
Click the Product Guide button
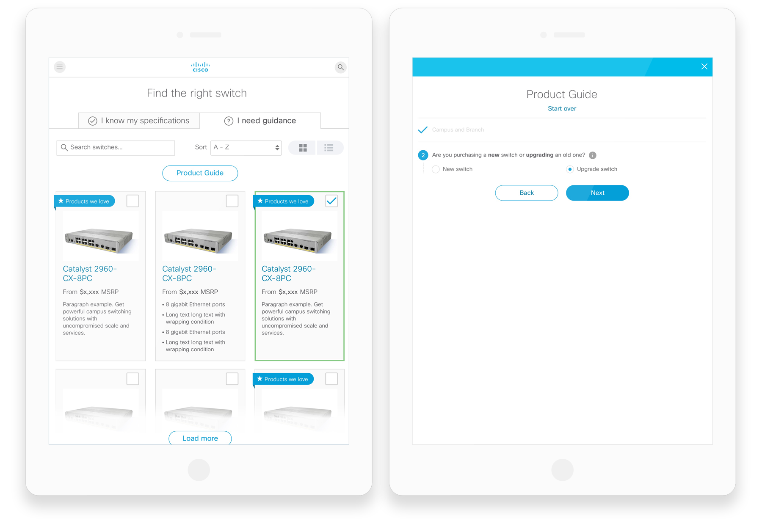(200, 173)
